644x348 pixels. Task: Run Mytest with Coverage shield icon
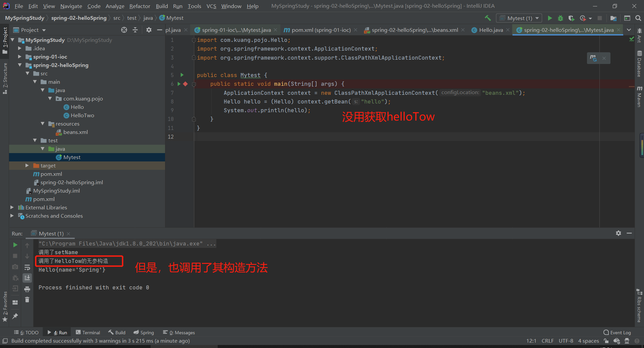(572, 18)
